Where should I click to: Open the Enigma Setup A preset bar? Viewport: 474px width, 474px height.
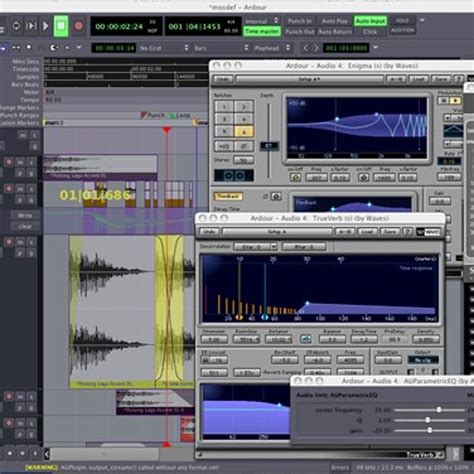pyautogui.click(x=310, y=79)
